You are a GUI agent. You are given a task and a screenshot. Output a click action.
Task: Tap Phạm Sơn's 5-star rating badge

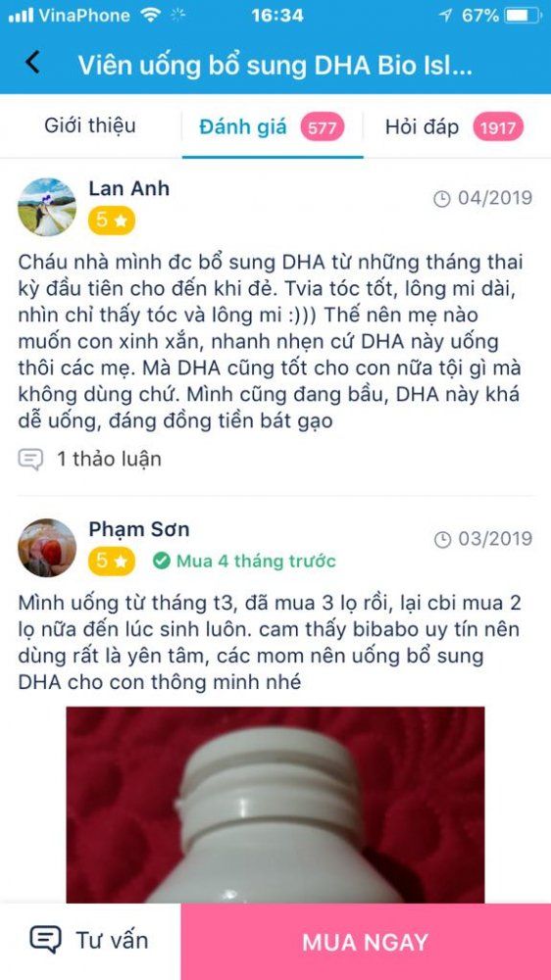coord(112,562)
